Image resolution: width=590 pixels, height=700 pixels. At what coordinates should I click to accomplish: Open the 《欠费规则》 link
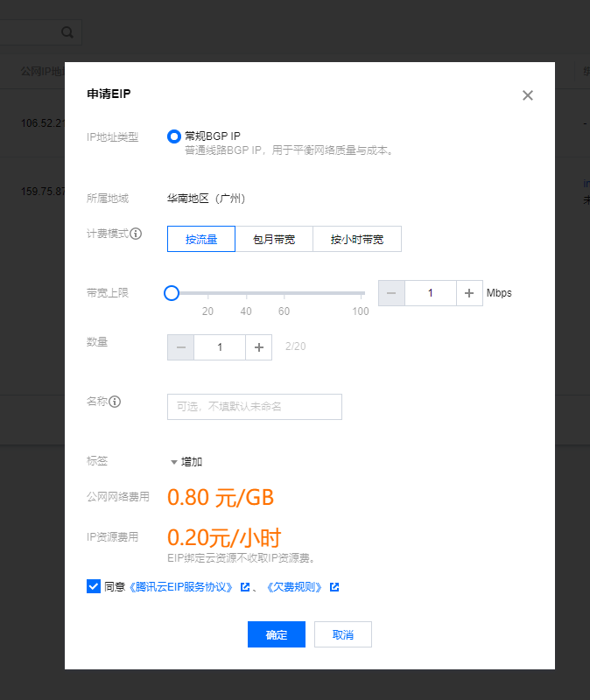pyautogui.click(x=294, y=586)
